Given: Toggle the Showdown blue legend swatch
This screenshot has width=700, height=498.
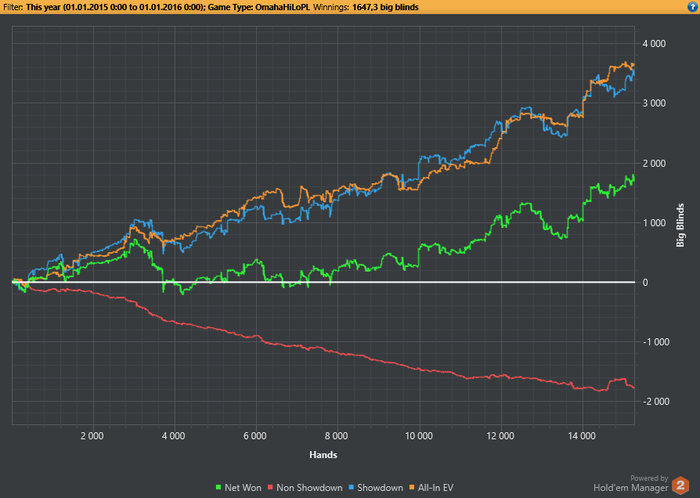Looking at the screenshot, I should pyautogui.click(x=351, y=487).
